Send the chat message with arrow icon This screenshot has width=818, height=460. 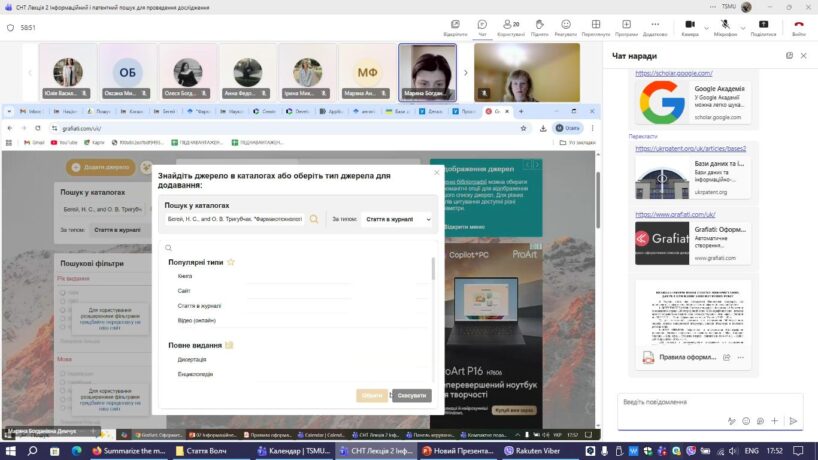(x=793, y=421)
